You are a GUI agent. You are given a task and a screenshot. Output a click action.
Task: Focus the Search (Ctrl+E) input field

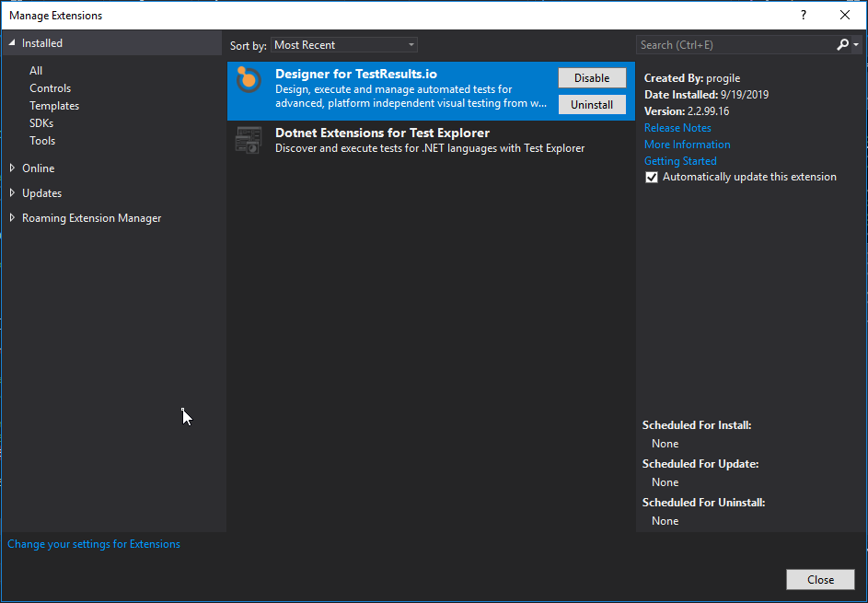point(736,45)
